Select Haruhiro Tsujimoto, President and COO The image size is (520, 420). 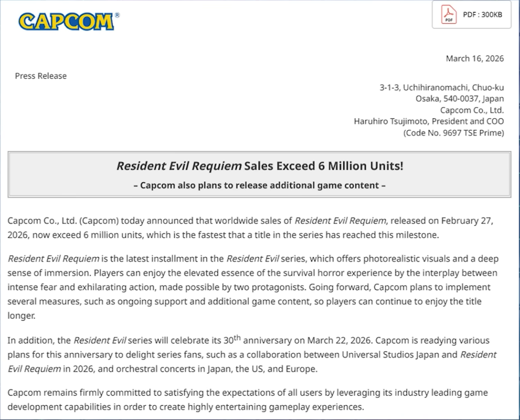click(x=429, y=121)
